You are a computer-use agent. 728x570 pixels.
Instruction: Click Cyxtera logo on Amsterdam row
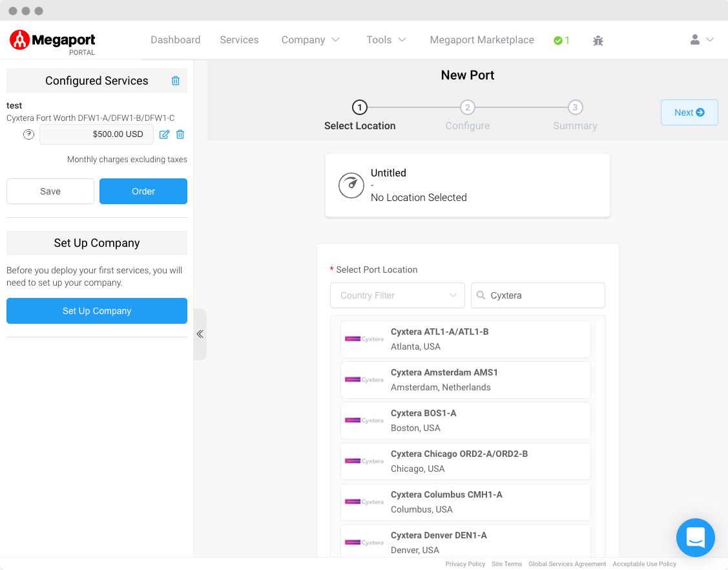364,379
